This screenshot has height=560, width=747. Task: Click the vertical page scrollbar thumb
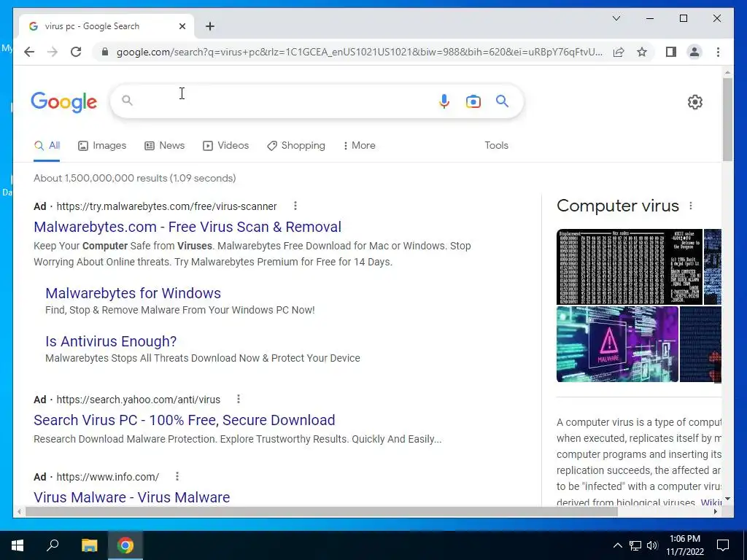pyautogui.click(x=727, y=119)
